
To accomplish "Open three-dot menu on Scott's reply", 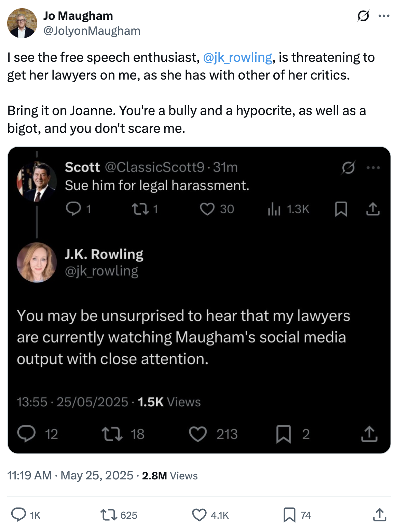I will tap(373, 167).
